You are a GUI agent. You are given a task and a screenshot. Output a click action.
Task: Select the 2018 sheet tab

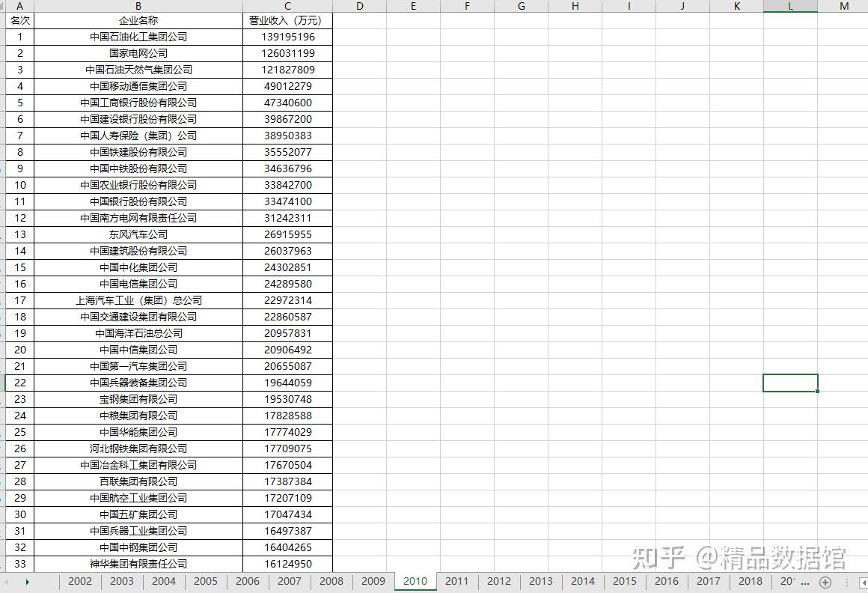(x=750, y=581)
